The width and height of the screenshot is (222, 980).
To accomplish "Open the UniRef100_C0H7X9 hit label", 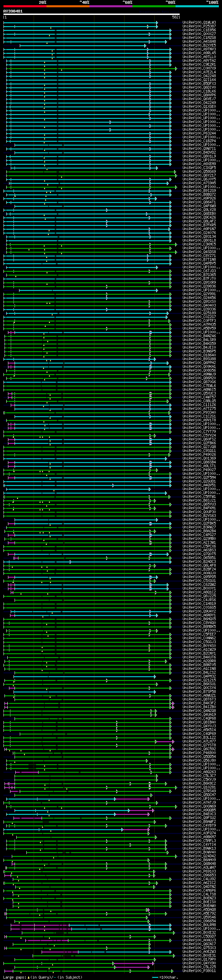I will (199, 68).
